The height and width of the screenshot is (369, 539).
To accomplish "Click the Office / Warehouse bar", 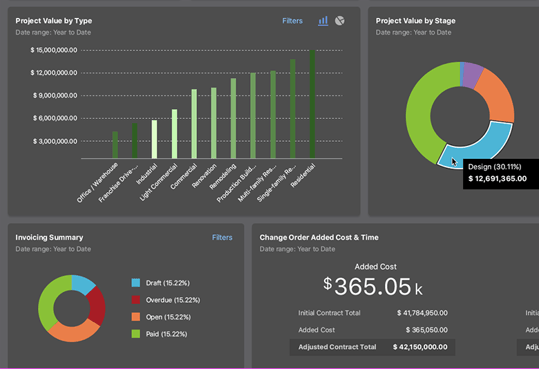I will pyautogui.click(x=115, y=145).
